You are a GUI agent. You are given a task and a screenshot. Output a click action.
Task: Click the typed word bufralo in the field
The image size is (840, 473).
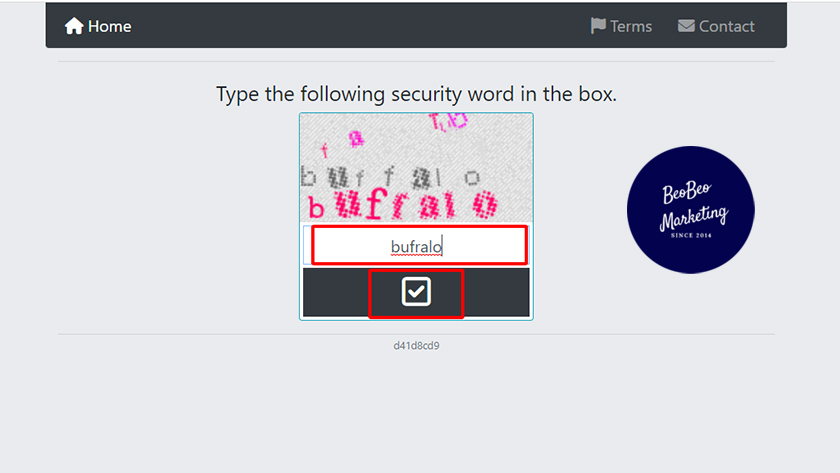coord(416,246)
